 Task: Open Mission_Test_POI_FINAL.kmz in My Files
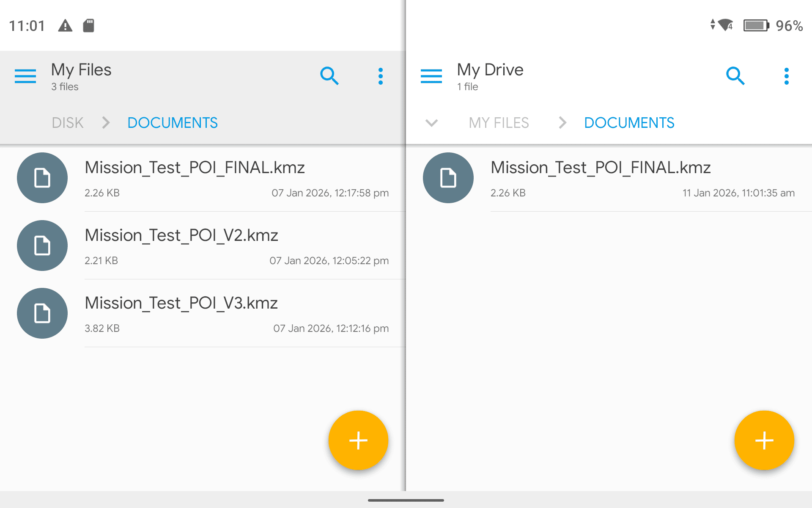[x=195, y=168]
